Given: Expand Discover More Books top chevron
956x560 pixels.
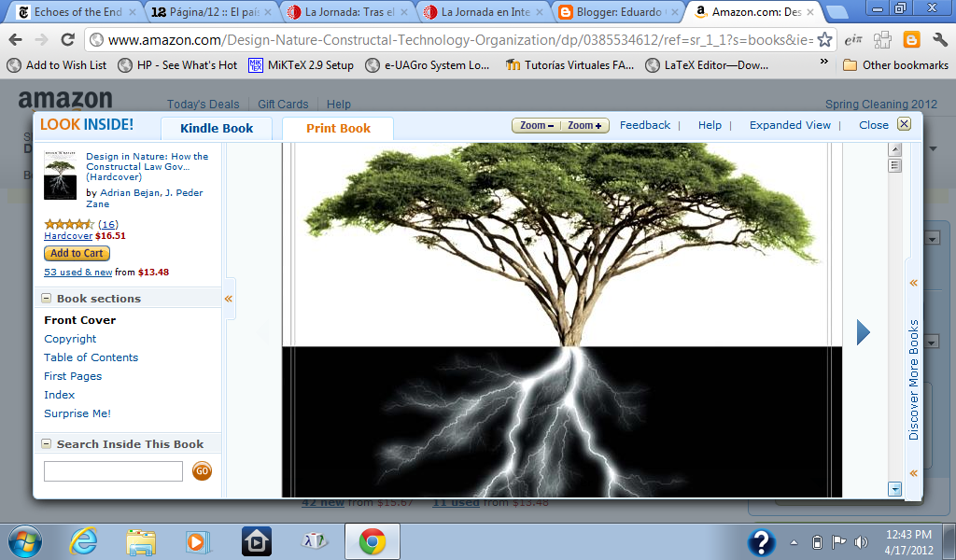Looking at the screenshot, I should coord(913,283).
